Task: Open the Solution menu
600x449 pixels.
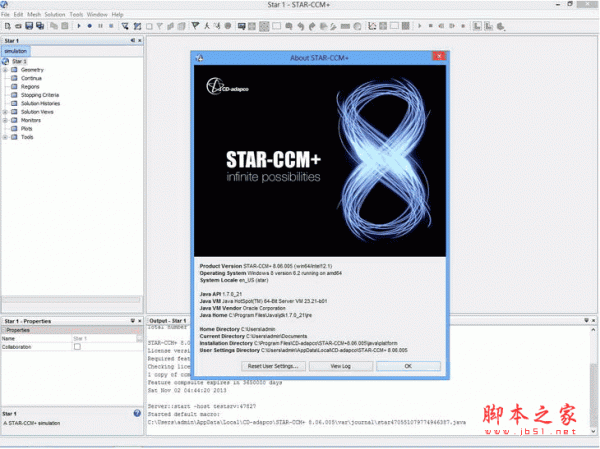Action: coord(55,15)
